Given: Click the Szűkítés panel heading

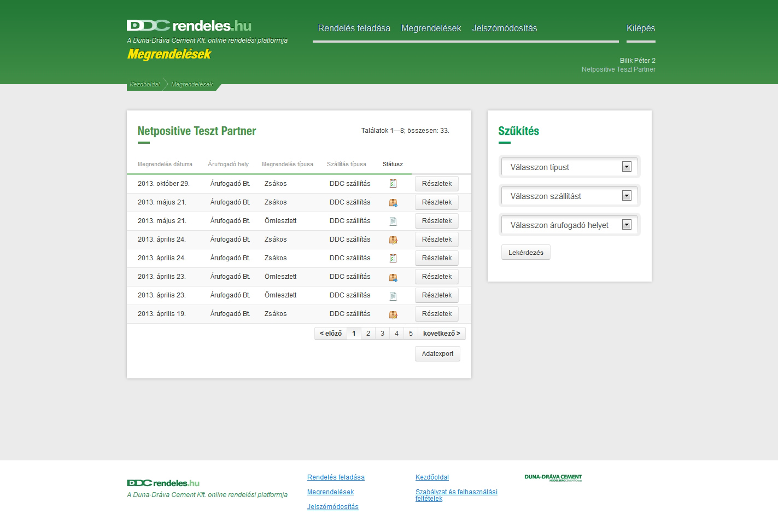Looking at the screenshot, I should [x=518, y=131].
